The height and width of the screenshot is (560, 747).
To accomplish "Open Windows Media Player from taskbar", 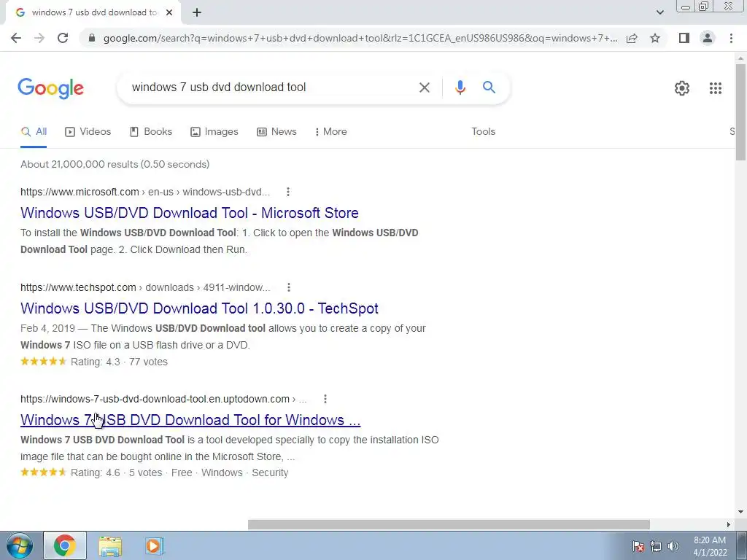I will (x=154, y=546).
